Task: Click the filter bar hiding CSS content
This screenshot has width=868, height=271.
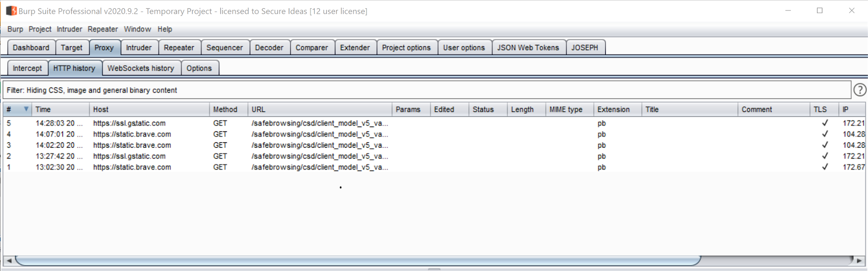Action: coord(427,90)
